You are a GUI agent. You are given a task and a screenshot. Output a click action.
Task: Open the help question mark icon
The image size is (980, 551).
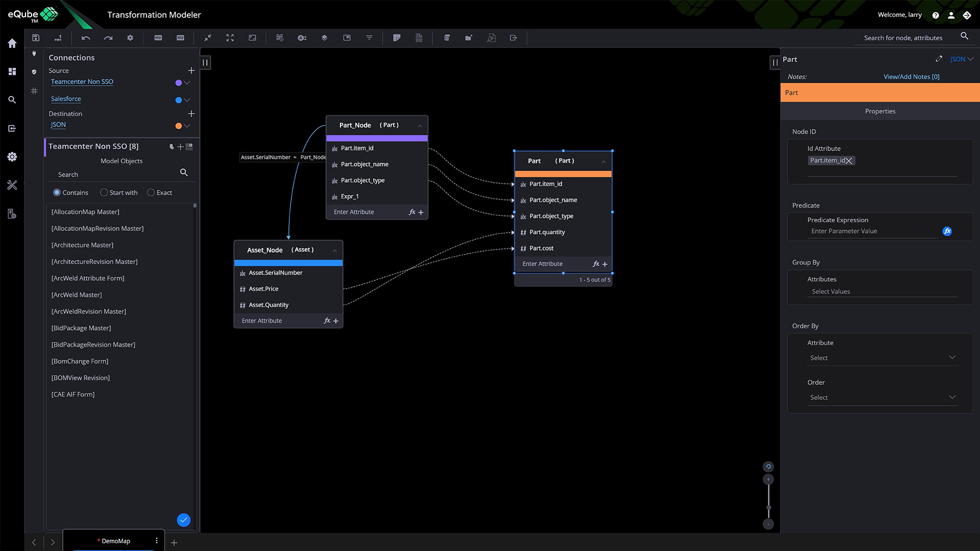pyautogui.click(x=936, y=15)
